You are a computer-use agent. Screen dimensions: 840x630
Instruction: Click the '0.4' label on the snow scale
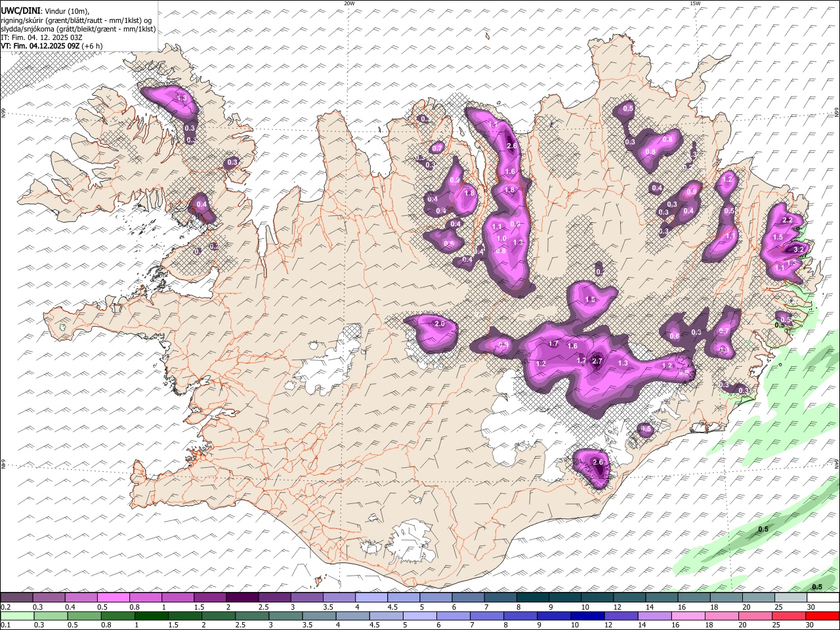tap(70, 607)
